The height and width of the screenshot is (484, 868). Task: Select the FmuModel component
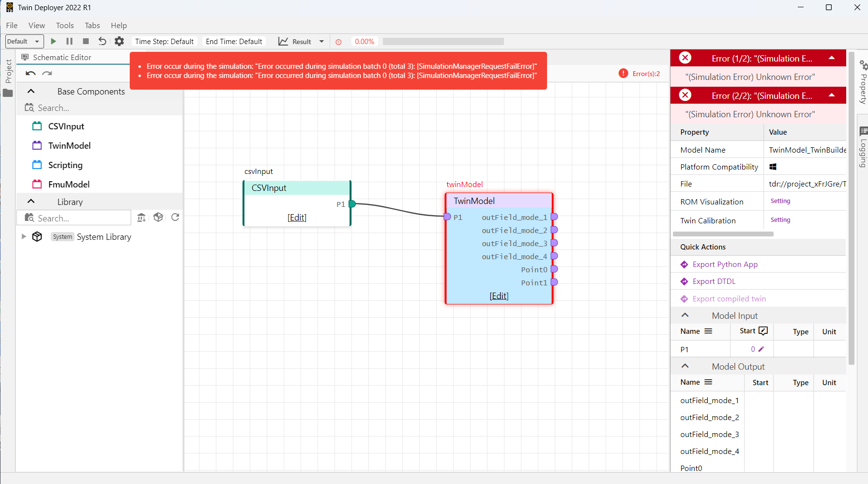click(69, 185)
